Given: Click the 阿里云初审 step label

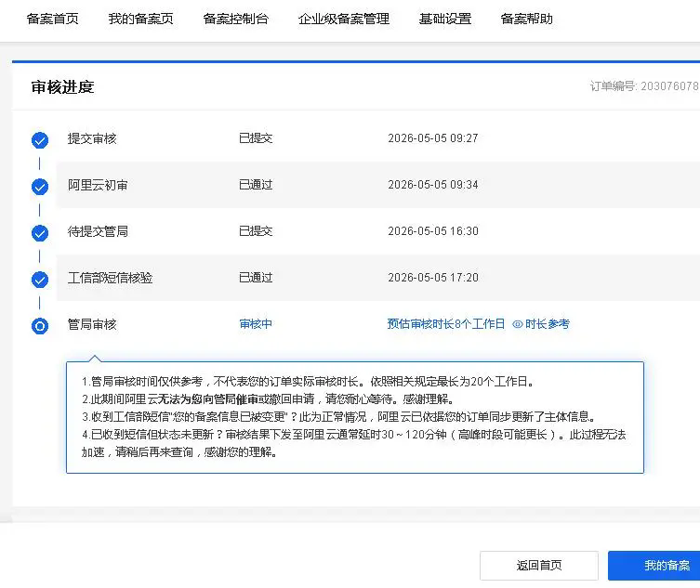Looking at the screenshot, I should point(98,185).
